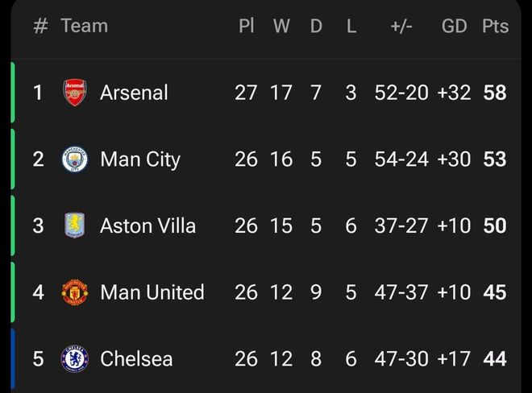The width and height of the screenshot is (532, 393).
Task: Open the Man City team link
Action: (139, 159)
